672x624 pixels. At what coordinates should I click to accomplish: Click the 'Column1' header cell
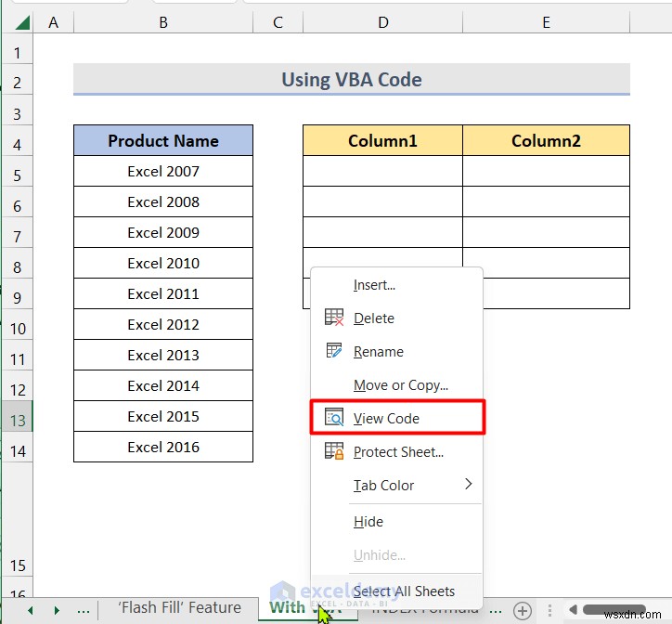(382, 140)
